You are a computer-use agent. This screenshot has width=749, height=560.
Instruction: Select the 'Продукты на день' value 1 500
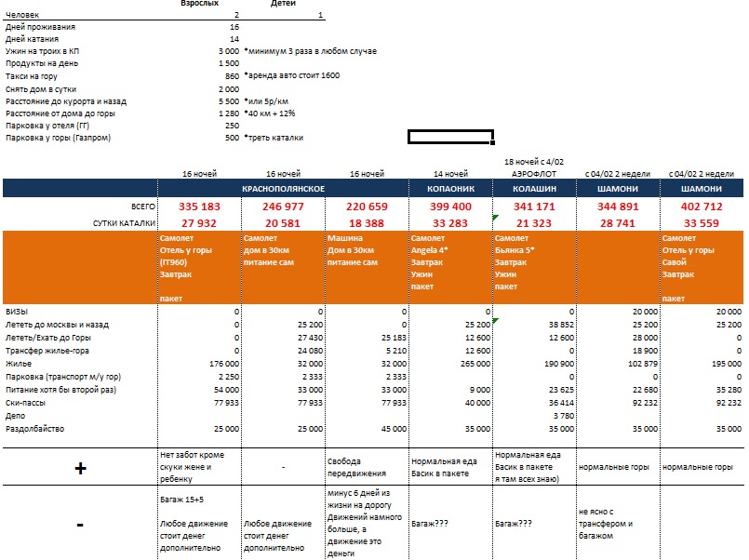[229, 63]
